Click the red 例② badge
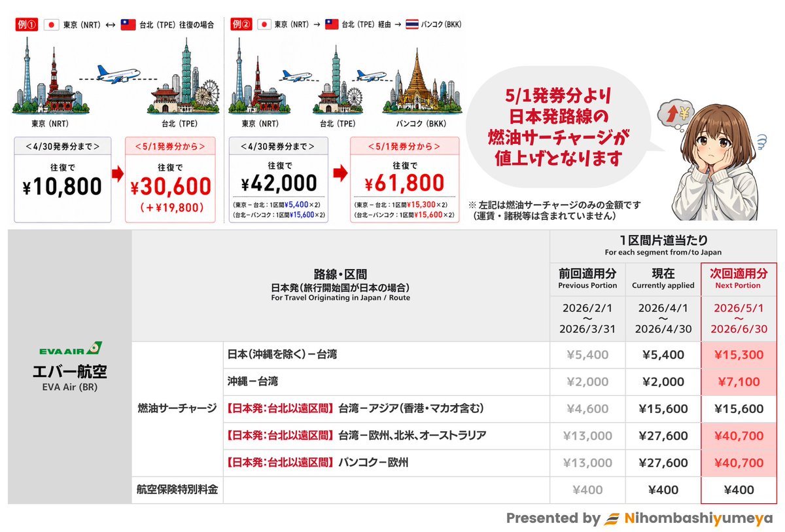This screenshot has width=785, height=532. pyautogui.click(x=240, y=25)
